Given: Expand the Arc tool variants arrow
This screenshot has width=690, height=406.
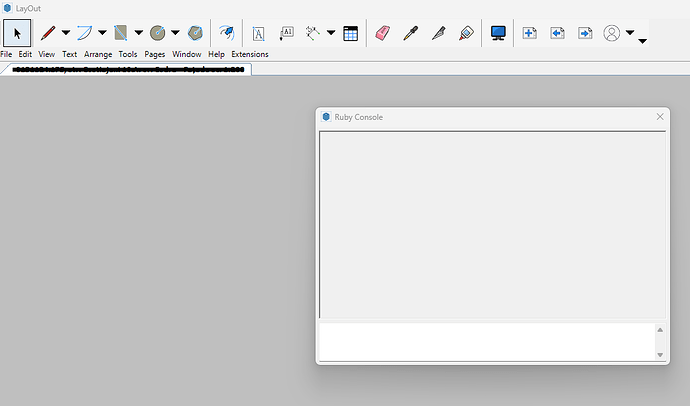Looking at the screenshot, I should 102,33.
